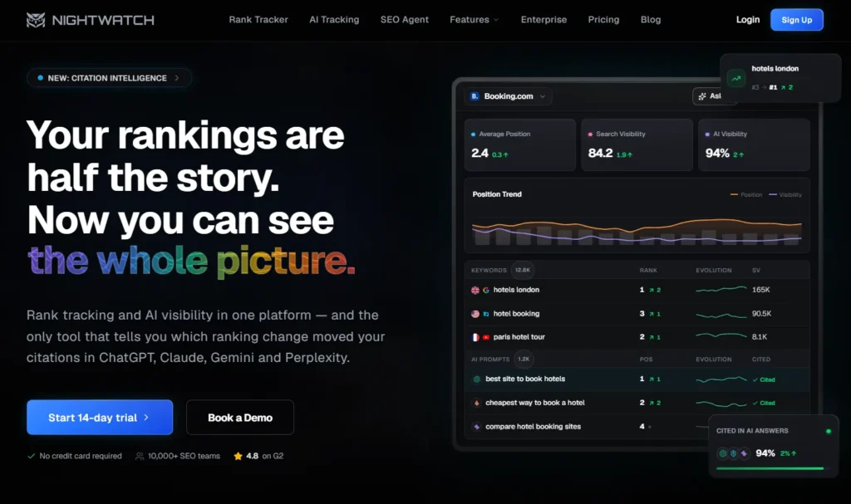Click the 8.1K search volume value
The image size is (851, 504).
760,337
